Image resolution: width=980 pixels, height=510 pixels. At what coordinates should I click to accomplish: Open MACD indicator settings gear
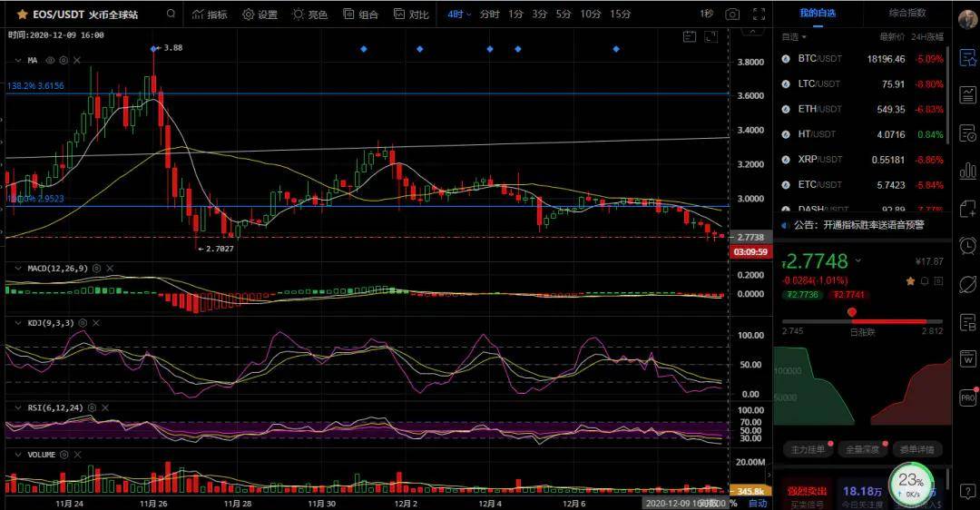pos(96,269)
